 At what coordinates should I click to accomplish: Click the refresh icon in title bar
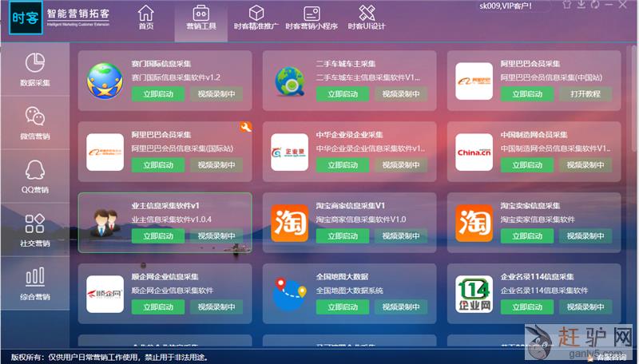click(593, 5)
